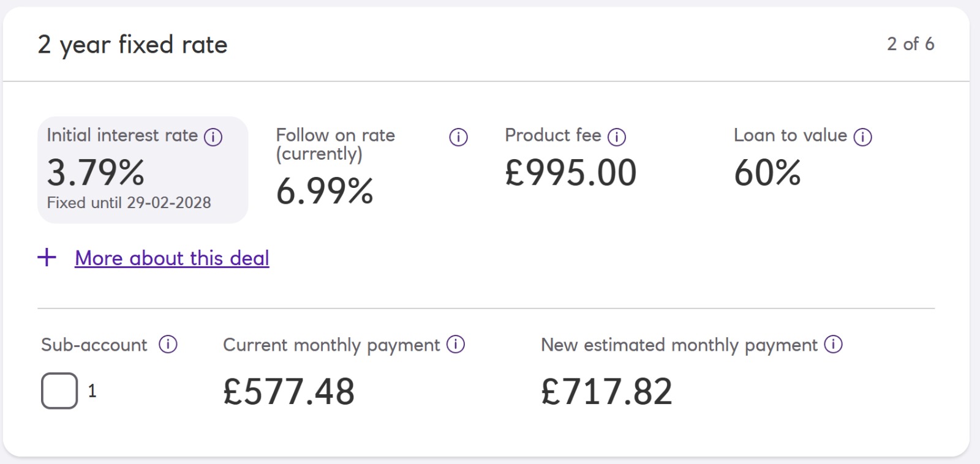
Task: Click the 2 of 6 deal counter
Action: pos(910,44)
